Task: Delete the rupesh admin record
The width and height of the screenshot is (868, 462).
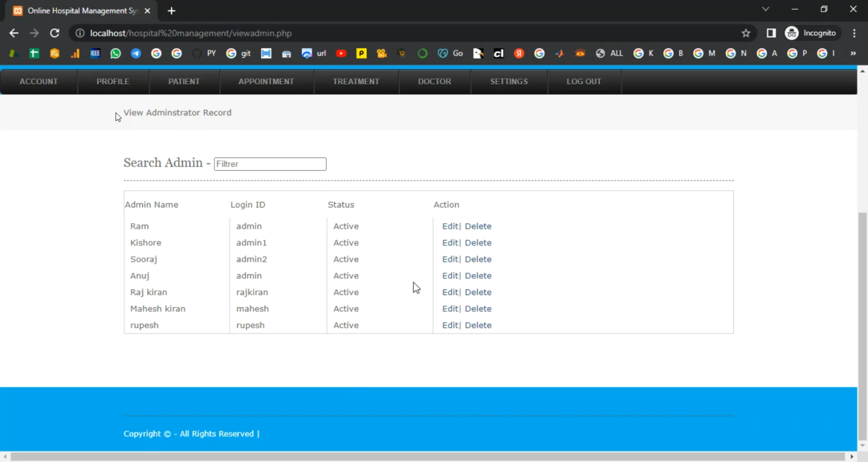Action: [x=478, y=326]
